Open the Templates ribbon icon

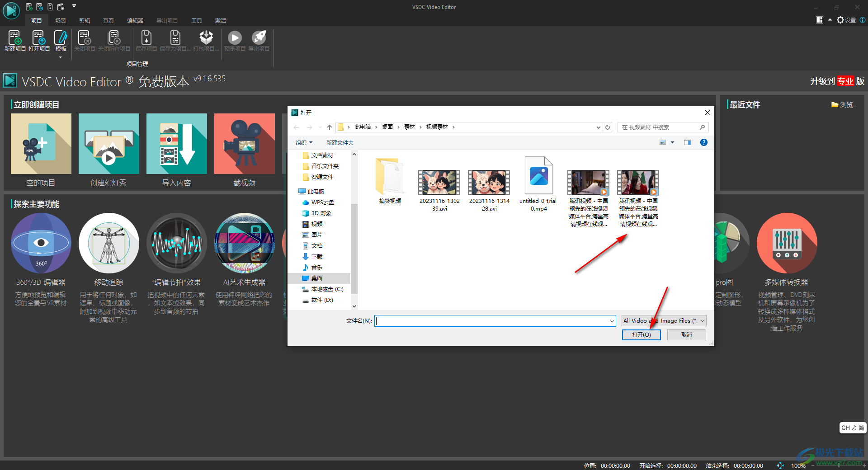pos(61,40)
